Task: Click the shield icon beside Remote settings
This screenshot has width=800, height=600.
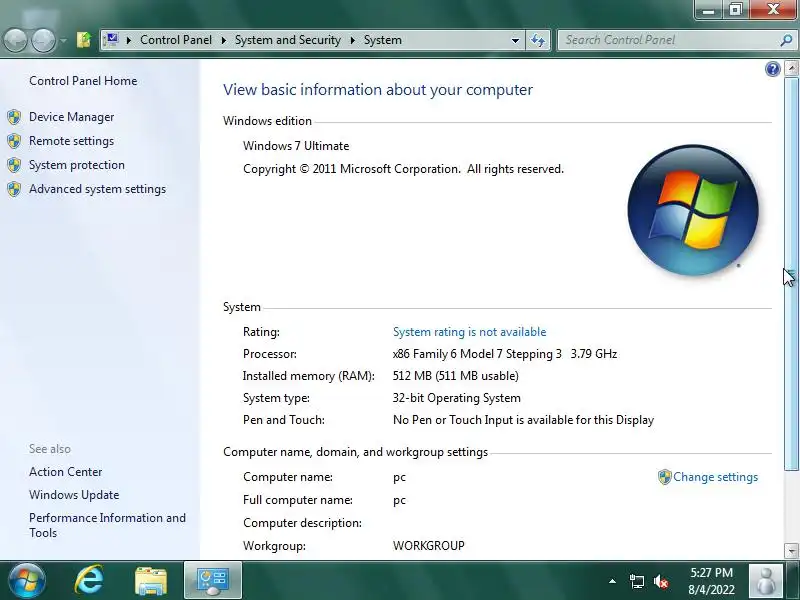Action: point(14,141)
